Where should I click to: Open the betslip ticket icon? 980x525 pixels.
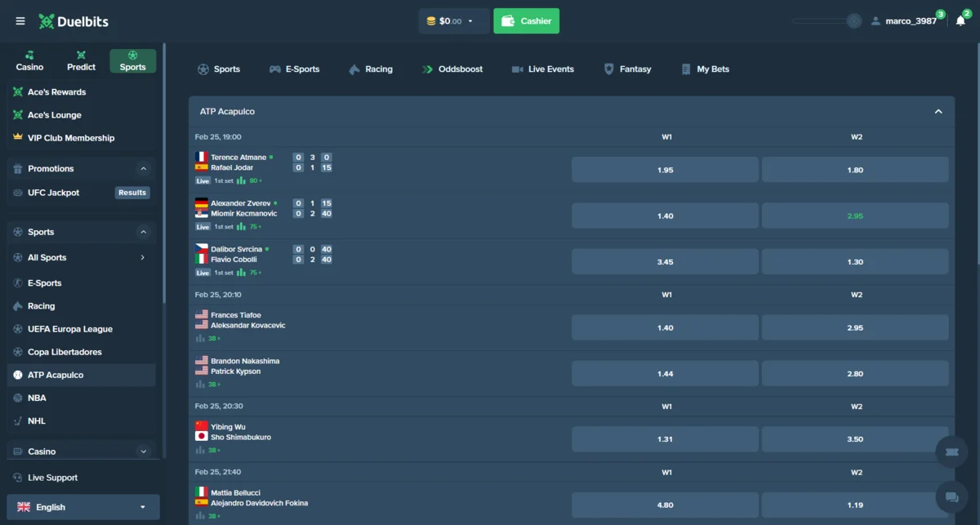pyautogui.click(x=951, y=452)
